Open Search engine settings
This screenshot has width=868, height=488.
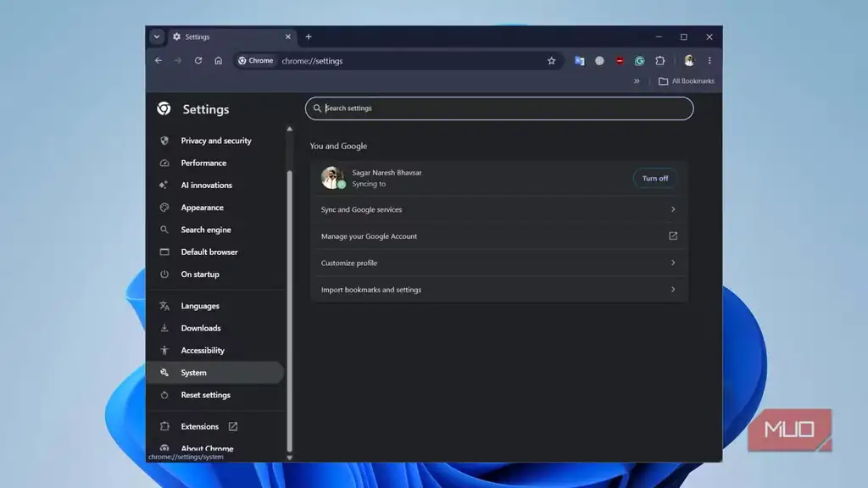(x=216, y=230)
